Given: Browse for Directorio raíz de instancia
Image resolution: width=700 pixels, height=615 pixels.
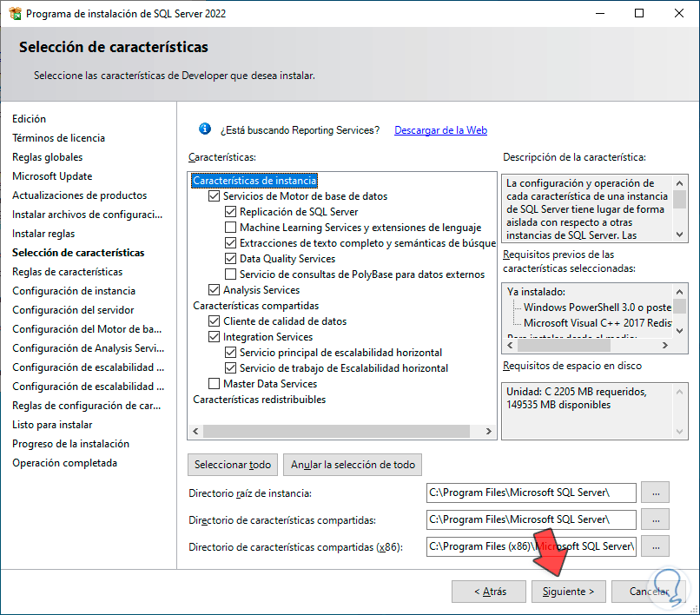Looking at the screenshot, I should pos(656,493).
